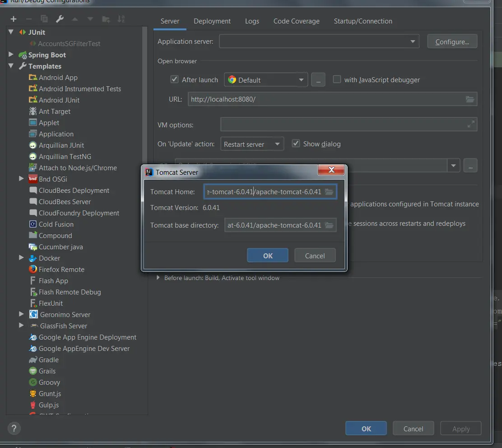Expand the Docker template node
The width and height of the screenshot is (502, 448).
(x=21, y=258)
